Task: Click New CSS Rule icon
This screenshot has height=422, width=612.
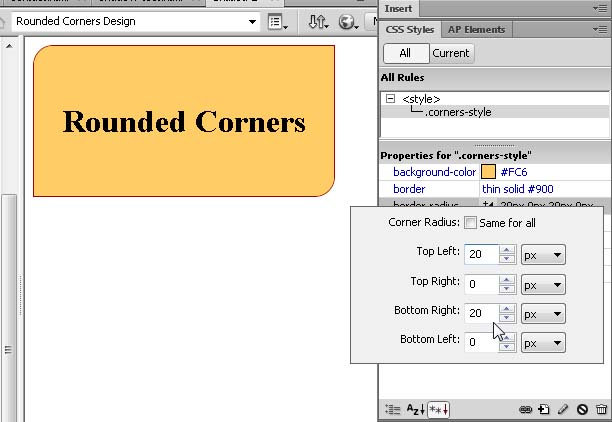Action: point(544,409)
